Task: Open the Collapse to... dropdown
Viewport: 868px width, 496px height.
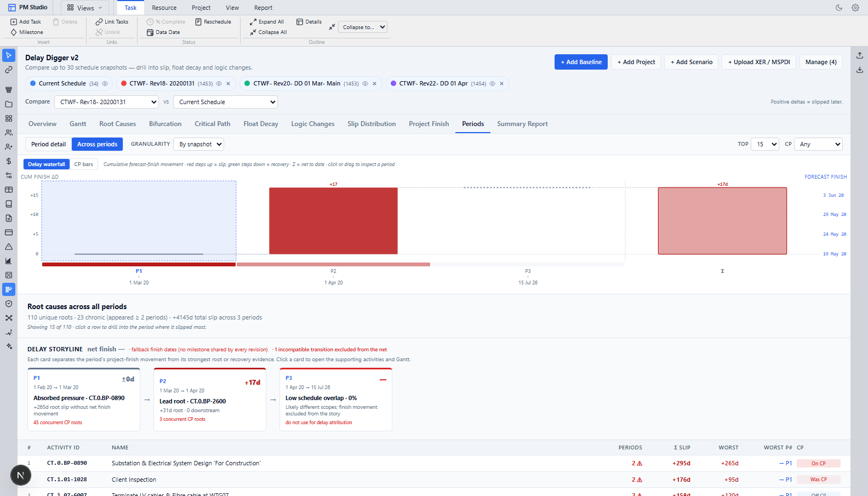Action: point(363,27)
